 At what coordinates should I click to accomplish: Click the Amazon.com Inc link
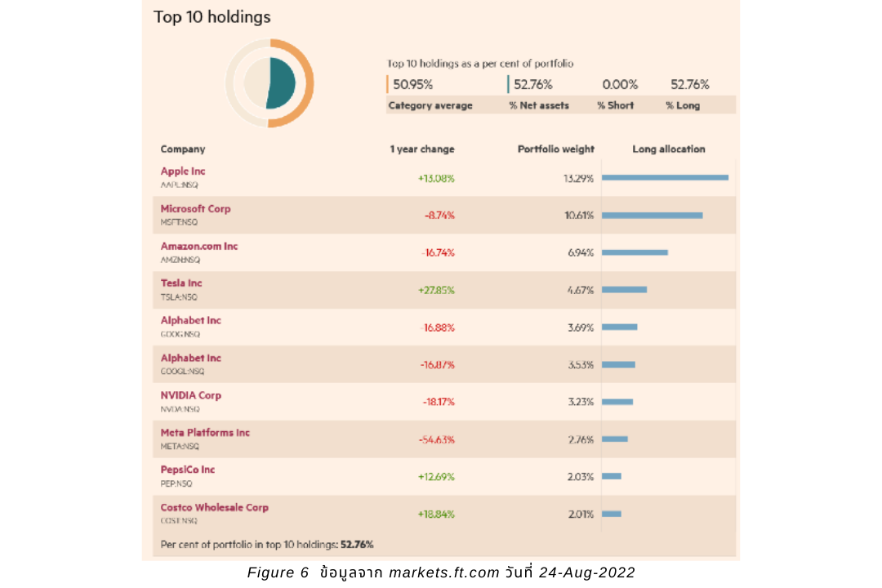click(x=199, y=246)
